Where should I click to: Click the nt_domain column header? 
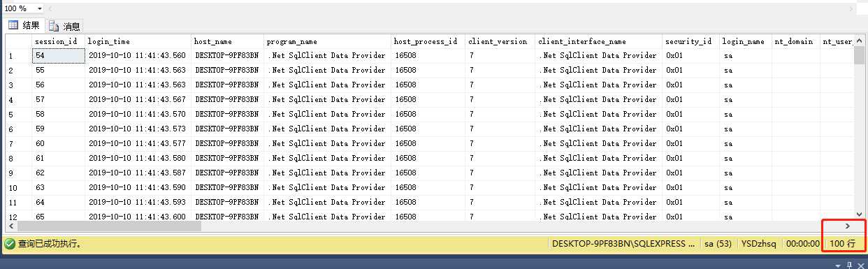point(796,41)
